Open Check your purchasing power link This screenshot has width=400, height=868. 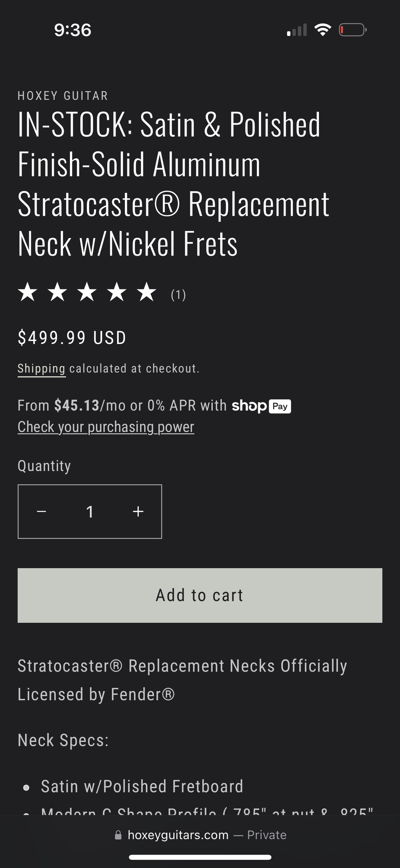[x=106, y=427]
